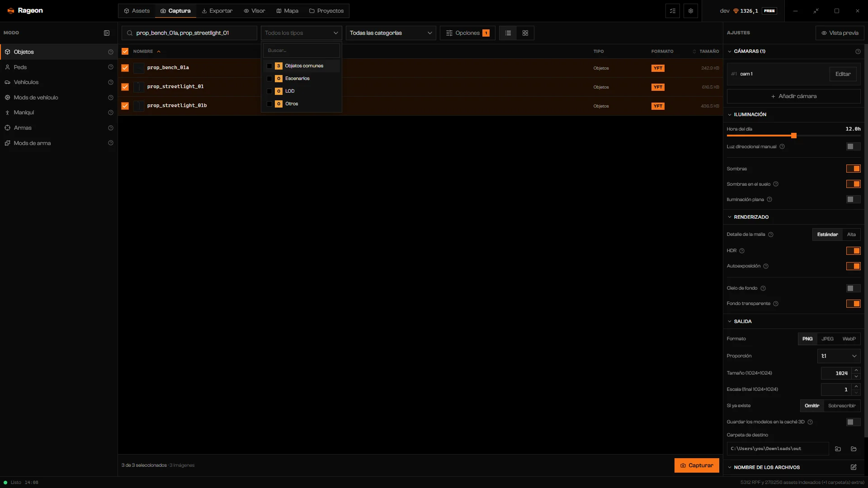Show info for Fondo transparente
The height and width of the screenshot is (488, 868).
[776, 304]
